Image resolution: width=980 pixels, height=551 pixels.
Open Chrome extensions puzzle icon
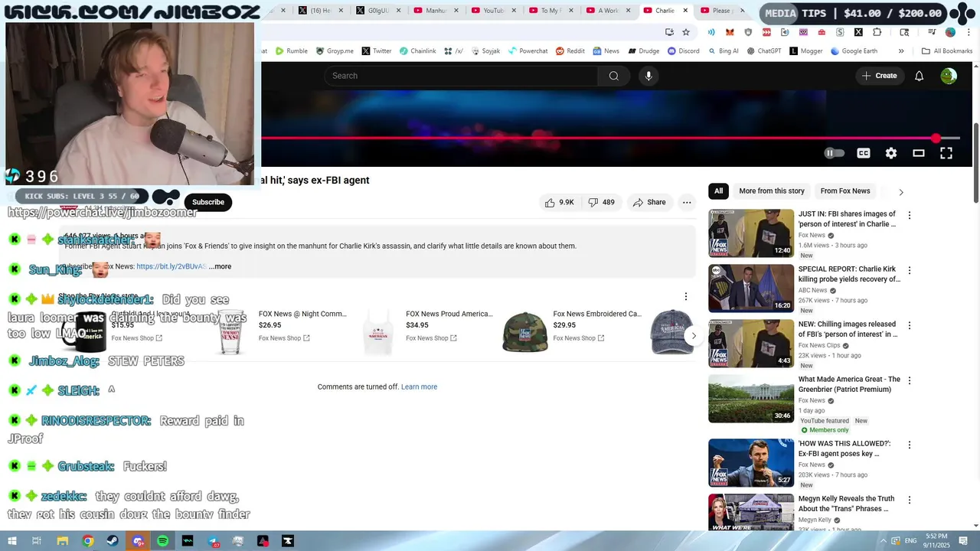[877, 32]
